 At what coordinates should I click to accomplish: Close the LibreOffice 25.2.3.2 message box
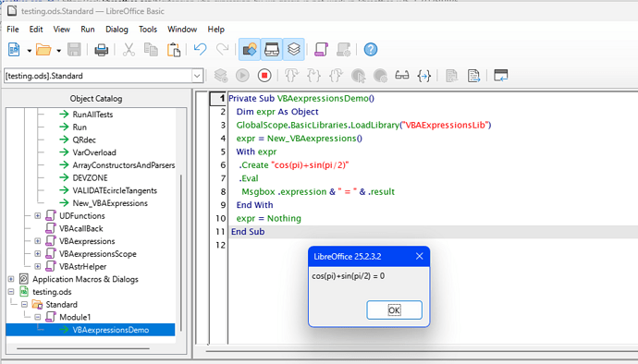(420, 256)
